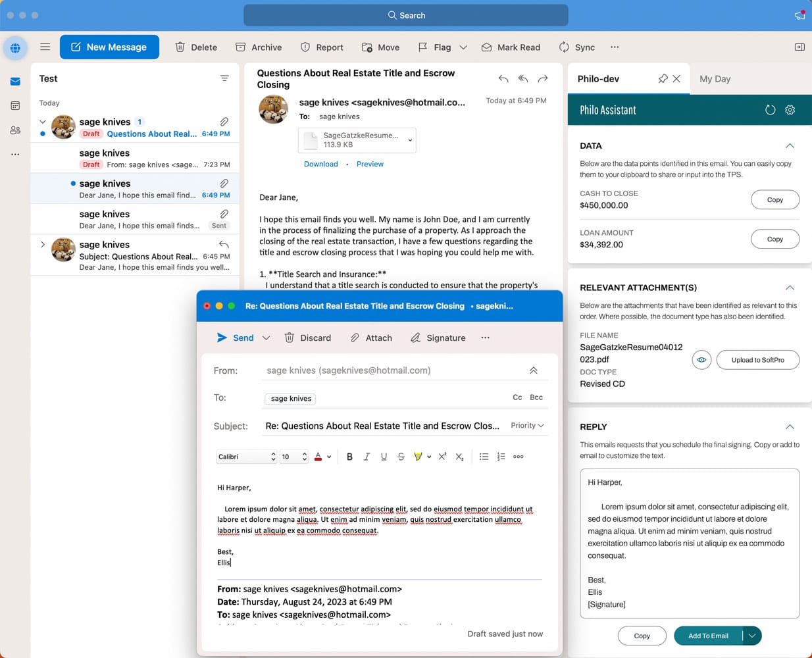Toggle bold formatting in reply

coord(349,457)
